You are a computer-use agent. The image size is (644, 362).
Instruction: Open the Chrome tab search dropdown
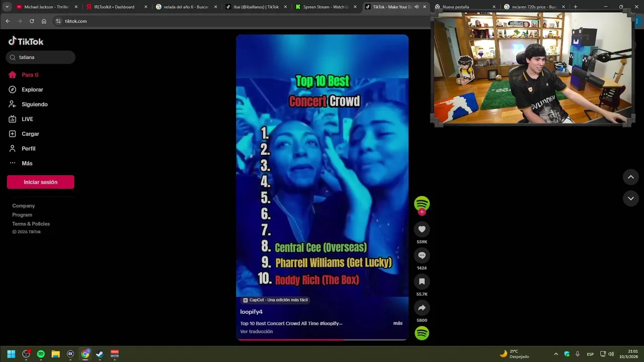pos(7,7)
